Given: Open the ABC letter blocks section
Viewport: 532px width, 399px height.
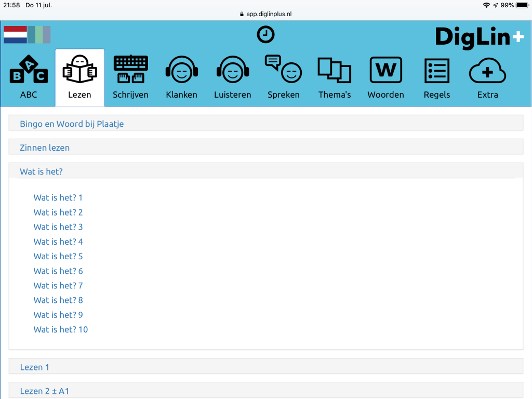Looking at the screenshot, I should point(29,77).
